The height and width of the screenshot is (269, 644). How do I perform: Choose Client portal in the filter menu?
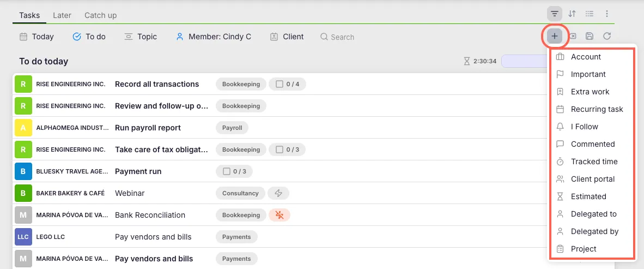pos(592,179)
